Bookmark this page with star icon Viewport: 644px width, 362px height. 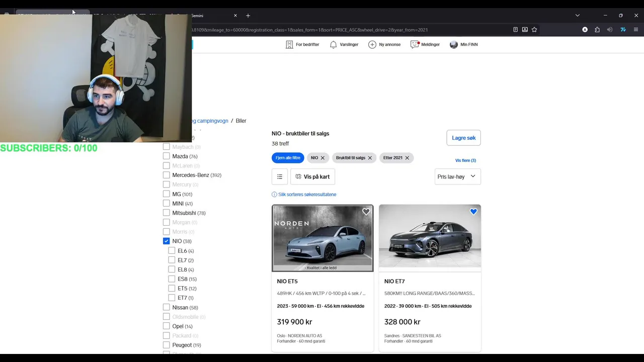(x=534, y=30)
